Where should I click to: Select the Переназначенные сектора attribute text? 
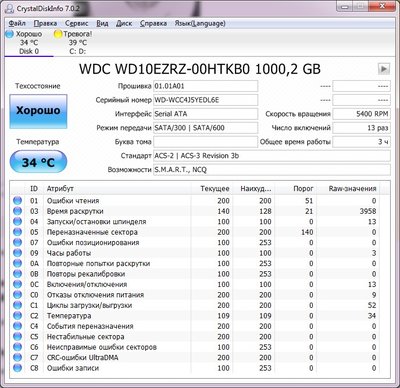point(92,232)
